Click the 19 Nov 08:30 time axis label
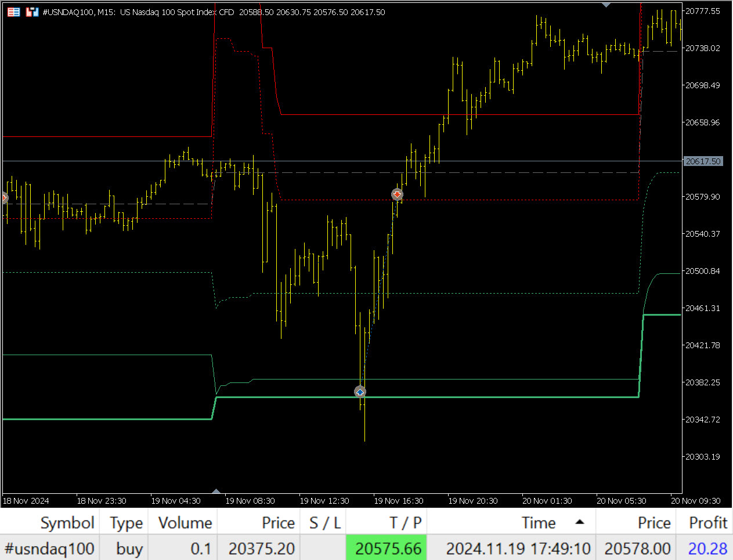Screen dimensions: 733x560 tap(250, 501)
